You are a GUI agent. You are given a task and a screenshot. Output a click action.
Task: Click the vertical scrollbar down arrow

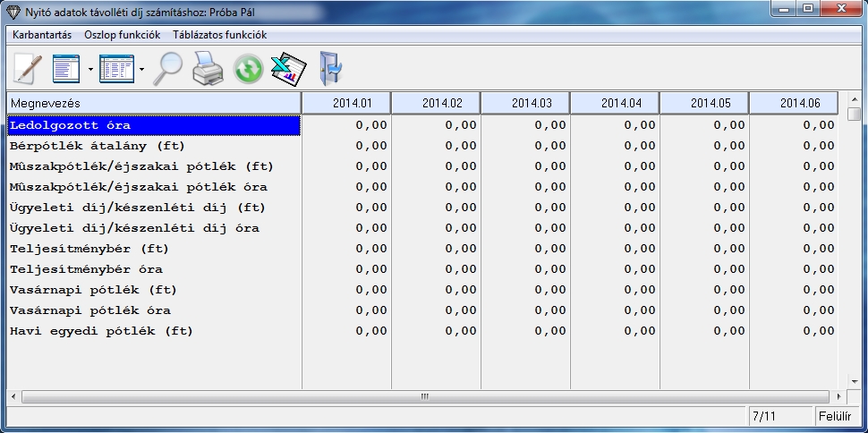[855, 381]
